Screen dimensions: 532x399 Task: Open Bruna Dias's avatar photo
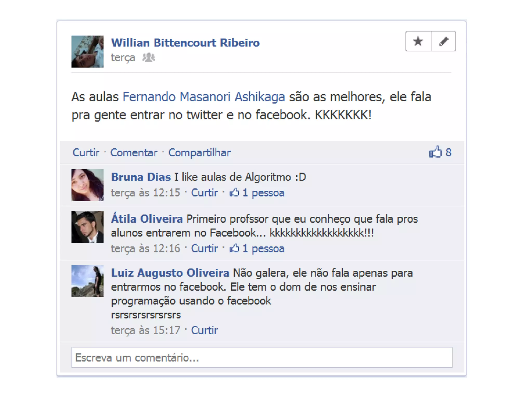coord(88,185)
